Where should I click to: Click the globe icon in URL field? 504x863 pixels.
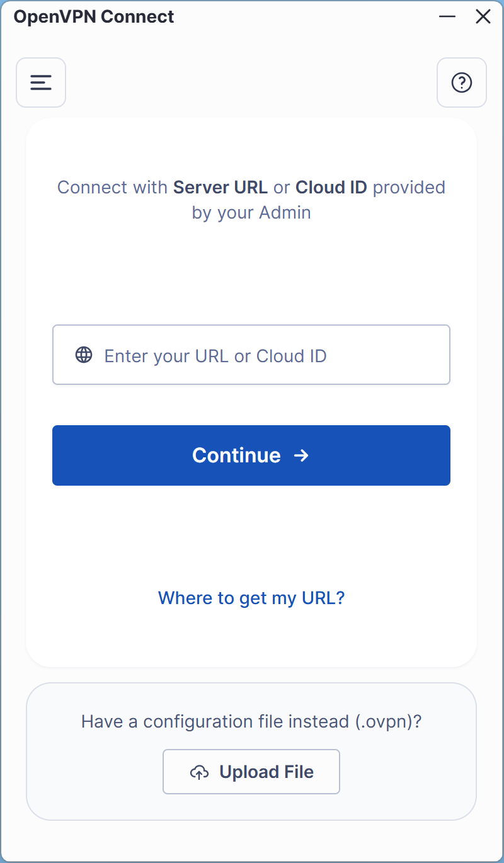(x=84, y=355)
